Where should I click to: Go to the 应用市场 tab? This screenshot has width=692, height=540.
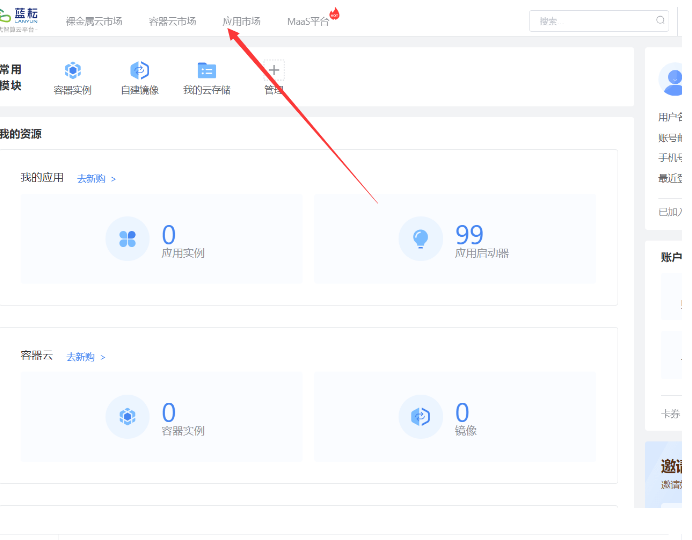pos(241,21)
